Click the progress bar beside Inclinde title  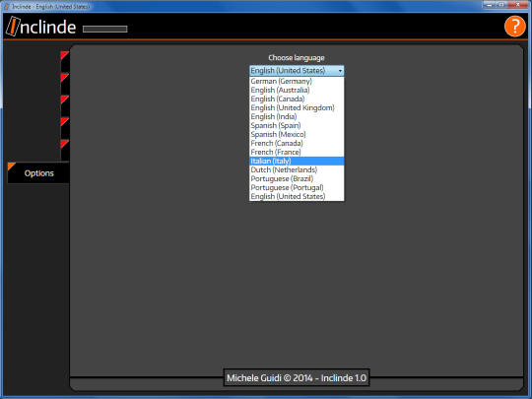click(104, 29)
